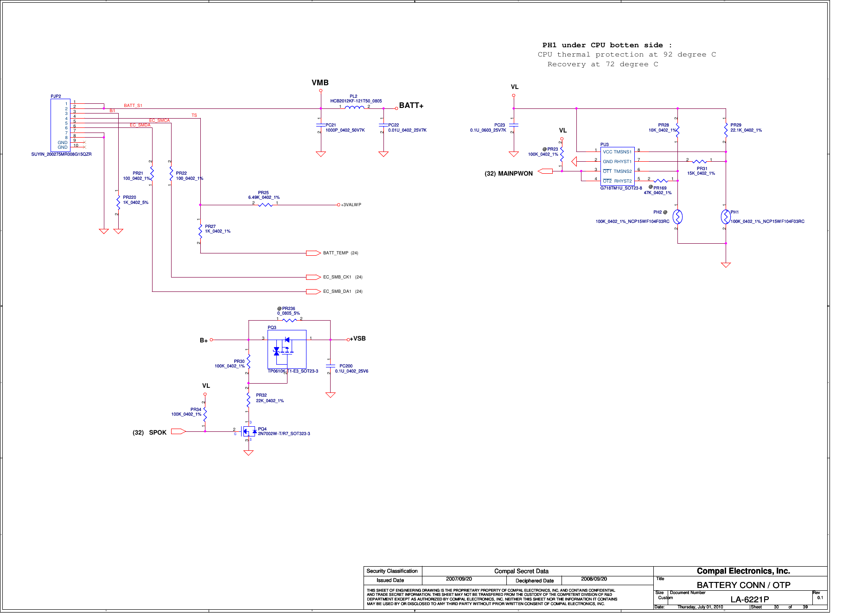Select the PC200 capacitor symbol

point(330,366)
